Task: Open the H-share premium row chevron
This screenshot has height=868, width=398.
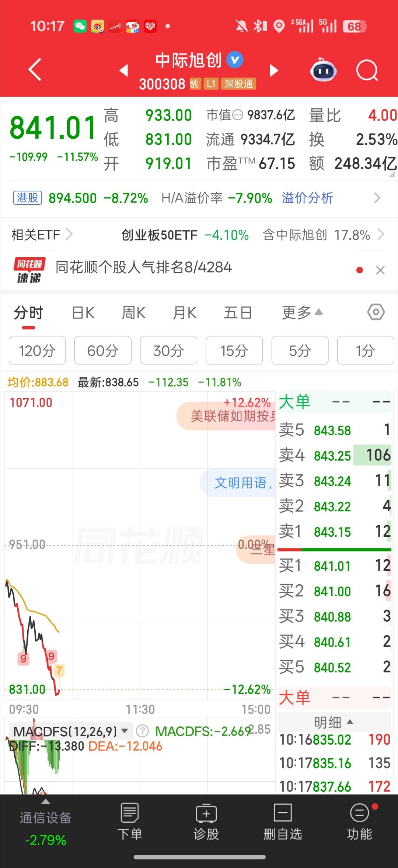Action: (x=377, y=198)
